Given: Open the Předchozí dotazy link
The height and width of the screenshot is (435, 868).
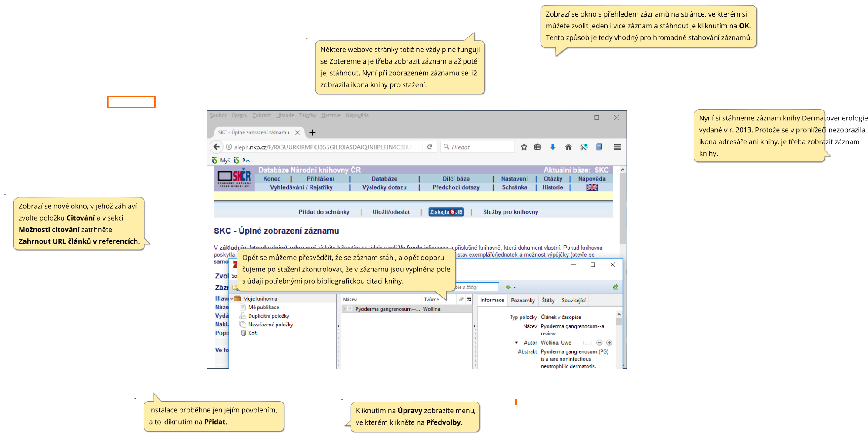Looking at the screenshot, I should click(456, 187).
